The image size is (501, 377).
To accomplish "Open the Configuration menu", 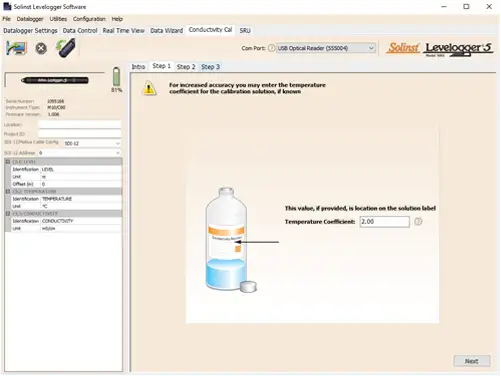I will [89, 19].
